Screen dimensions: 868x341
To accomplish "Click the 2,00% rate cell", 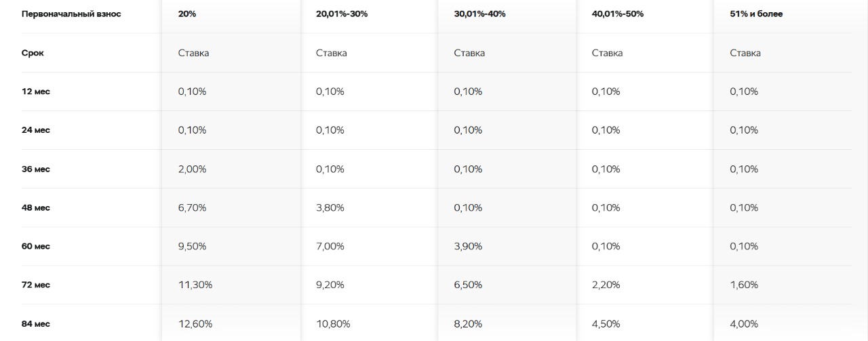I will coord(192,169).
